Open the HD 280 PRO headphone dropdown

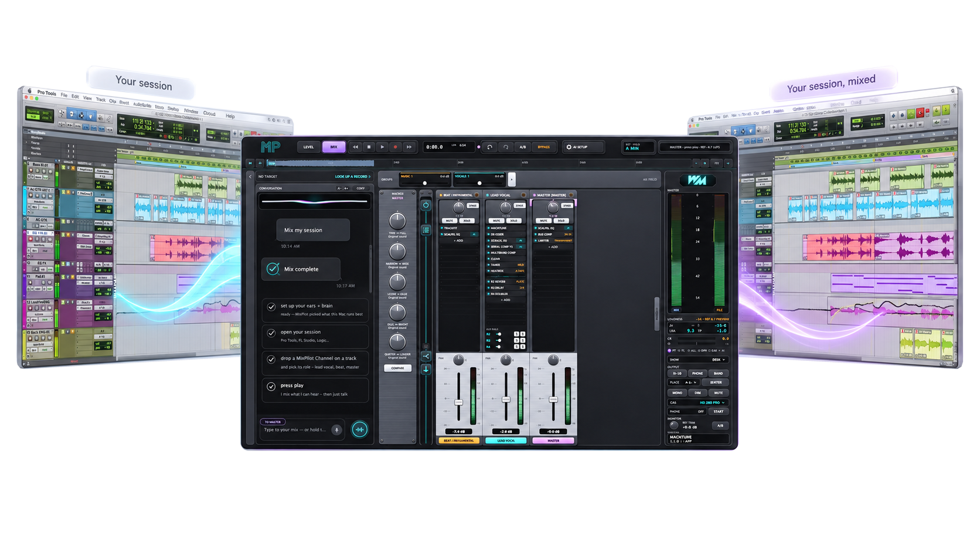click(697, 402)
